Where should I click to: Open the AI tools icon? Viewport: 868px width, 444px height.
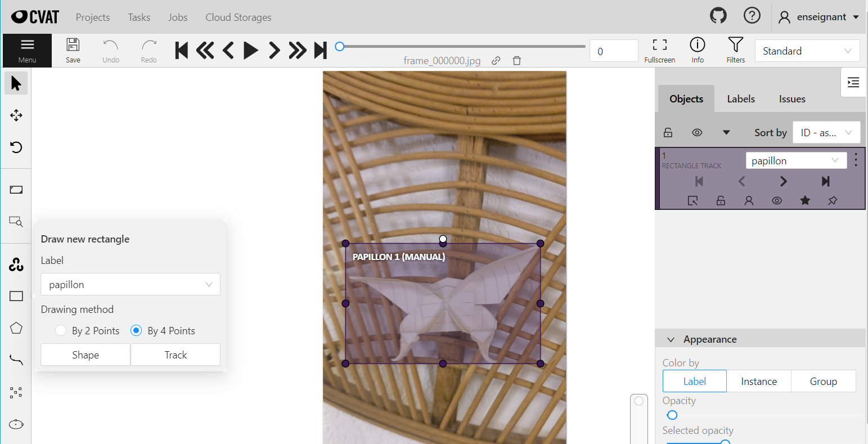click(x=16, y=264)
